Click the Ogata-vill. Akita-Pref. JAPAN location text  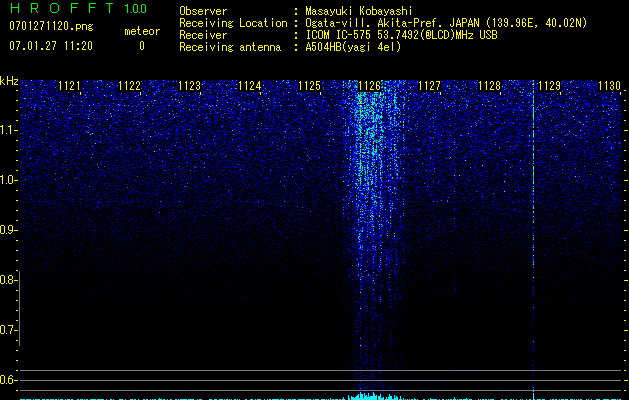446,23
